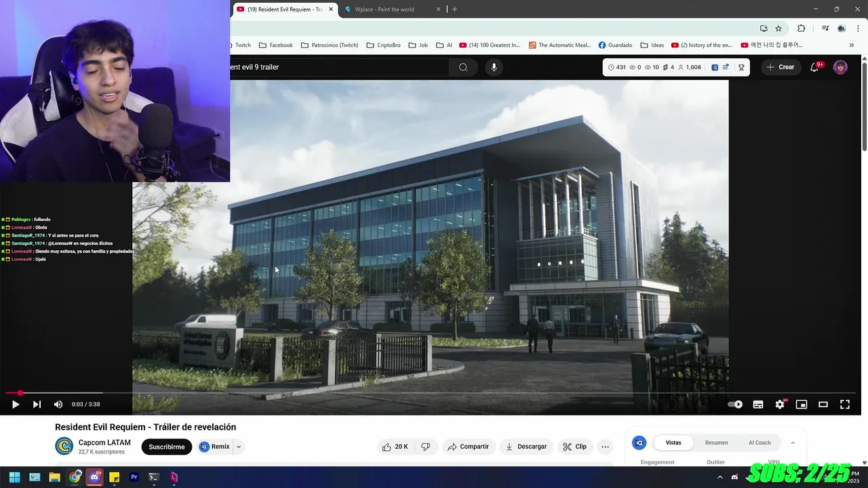The width and height of the screenshot is (868, 488).
Task: Search with the magnifier icon
Action: coord(463,67)
